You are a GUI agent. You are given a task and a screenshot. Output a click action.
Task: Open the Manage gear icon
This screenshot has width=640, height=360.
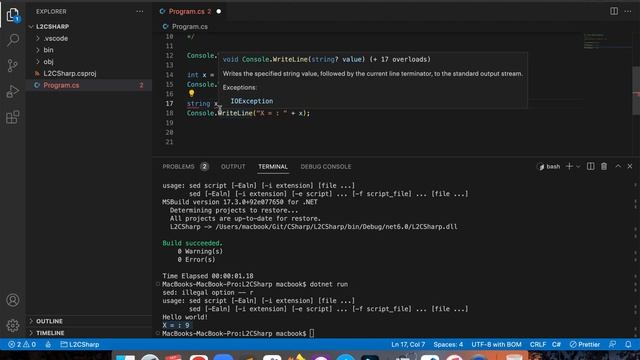click(x=13, y=325)
